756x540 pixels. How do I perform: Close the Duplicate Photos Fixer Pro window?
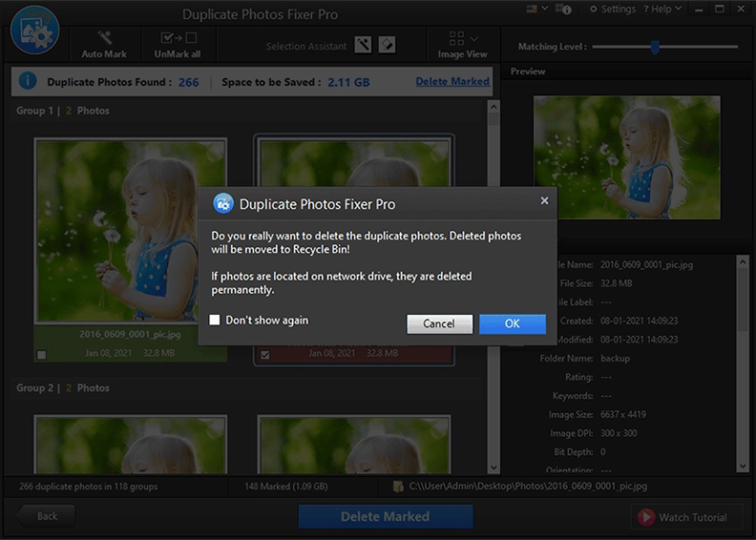tap(741, 9)
